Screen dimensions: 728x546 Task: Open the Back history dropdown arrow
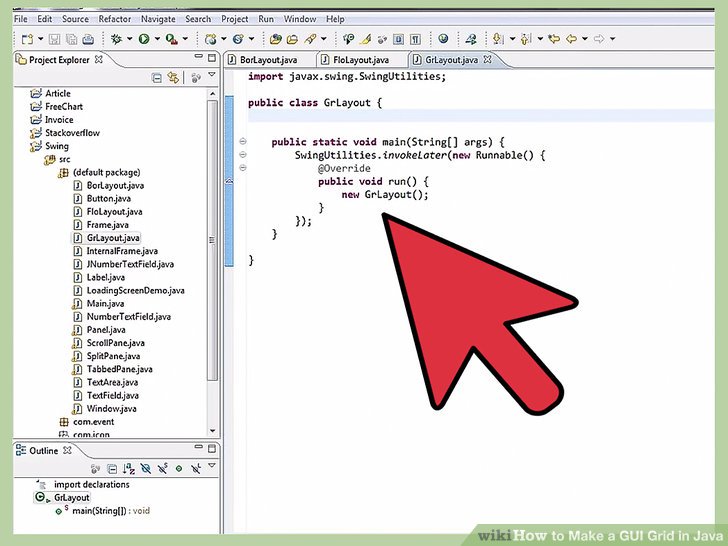(585, 39)
